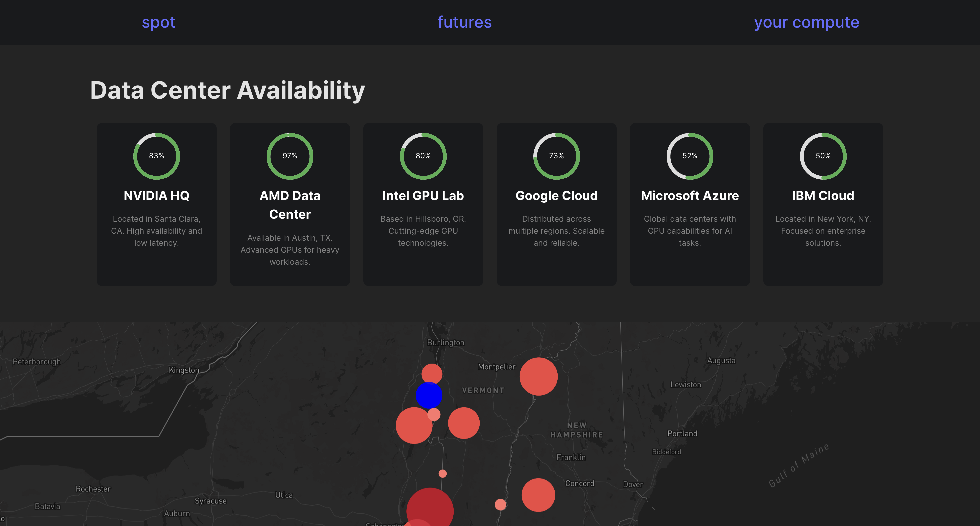Switch to the futures tab
Screen dimensions: 980x526
point(464,22)
